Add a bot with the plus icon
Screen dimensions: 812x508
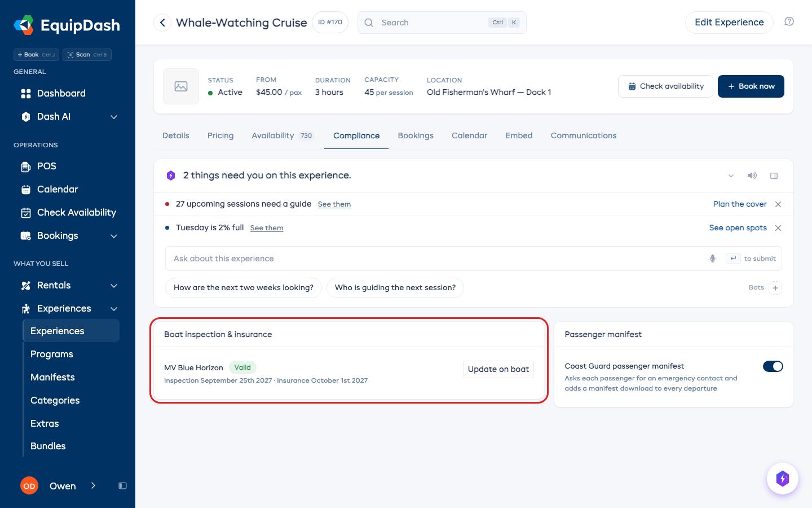click(x=775, y=288)
